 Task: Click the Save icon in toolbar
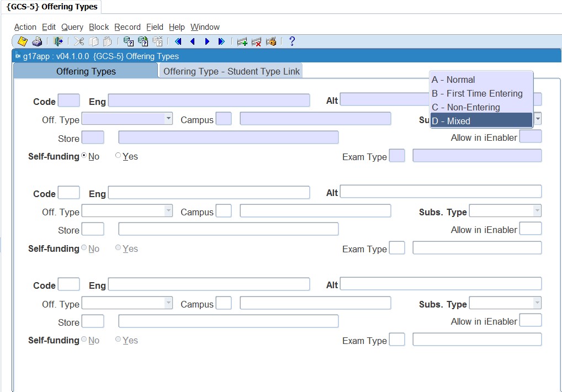[23, 41]
